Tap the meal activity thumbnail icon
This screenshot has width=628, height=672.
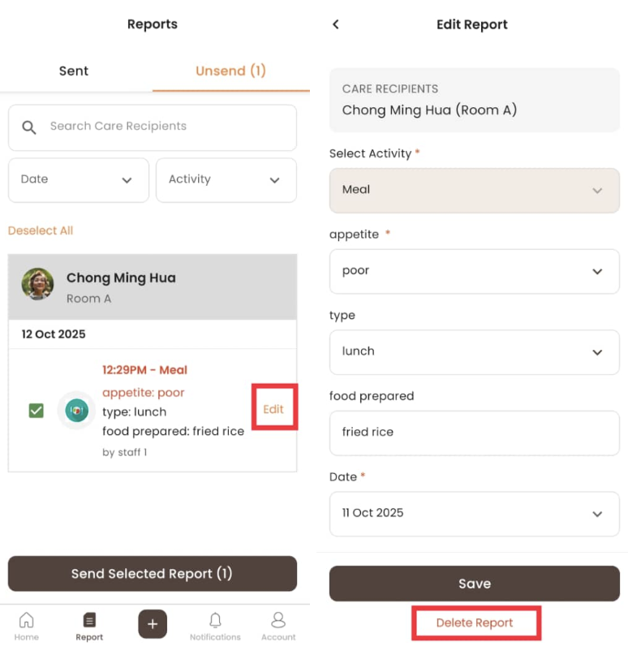pyautogui.click(x=76, y=410)
